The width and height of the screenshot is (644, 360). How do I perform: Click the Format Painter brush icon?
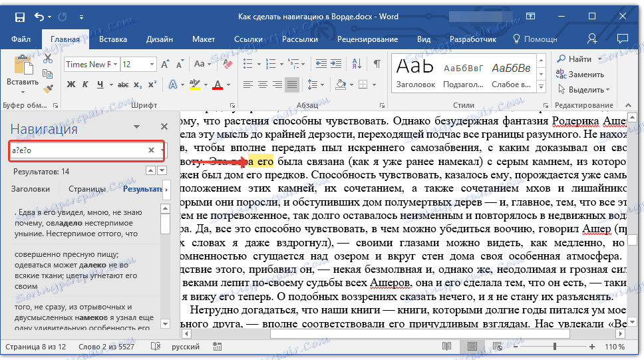pyautogui.click(x=47, y=88)
